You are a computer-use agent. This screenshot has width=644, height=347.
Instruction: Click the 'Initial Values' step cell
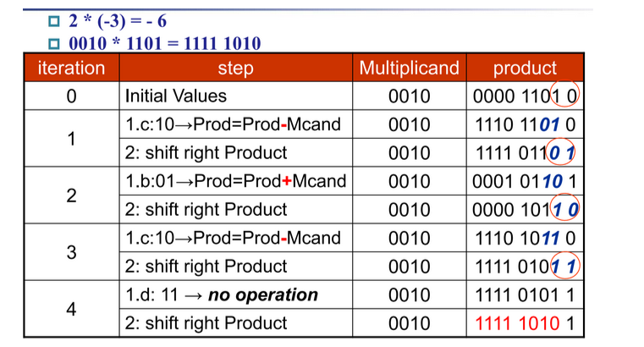click(x=236, y=96)
